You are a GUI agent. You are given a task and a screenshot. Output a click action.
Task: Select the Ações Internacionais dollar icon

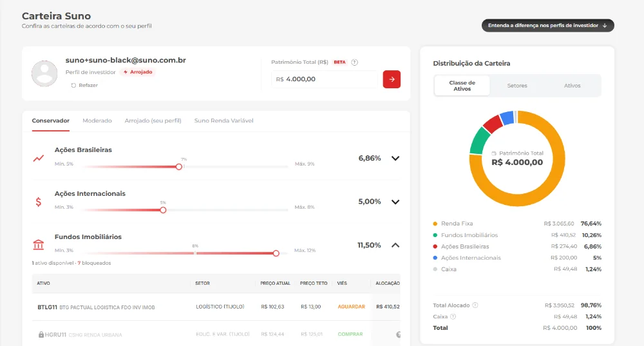coord(38,202)
